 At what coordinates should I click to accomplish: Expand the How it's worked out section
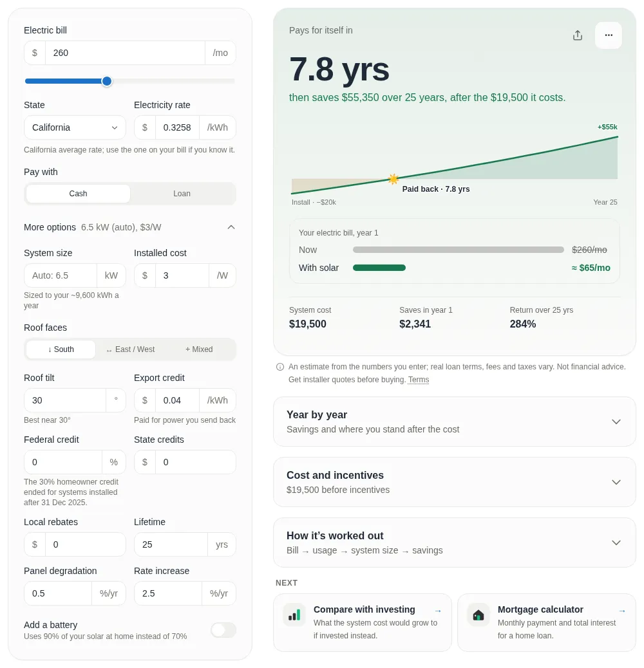coord(454,543)
